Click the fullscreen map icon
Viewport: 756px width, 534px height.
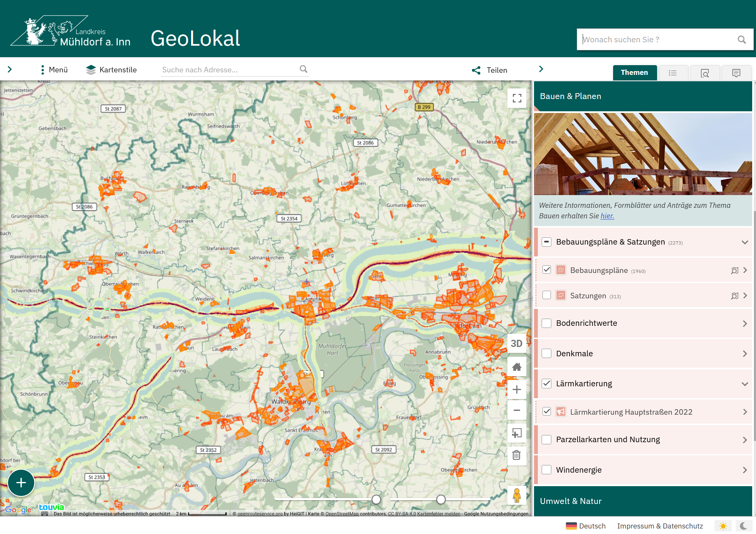(517, 99)
